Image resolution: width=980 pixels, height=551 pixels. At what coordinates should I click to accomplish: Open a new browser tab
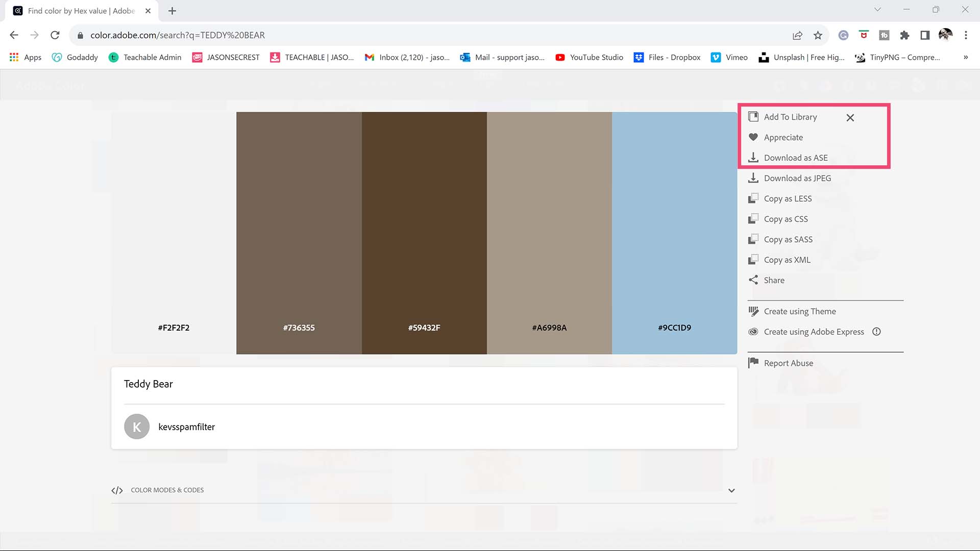(172, 11)
